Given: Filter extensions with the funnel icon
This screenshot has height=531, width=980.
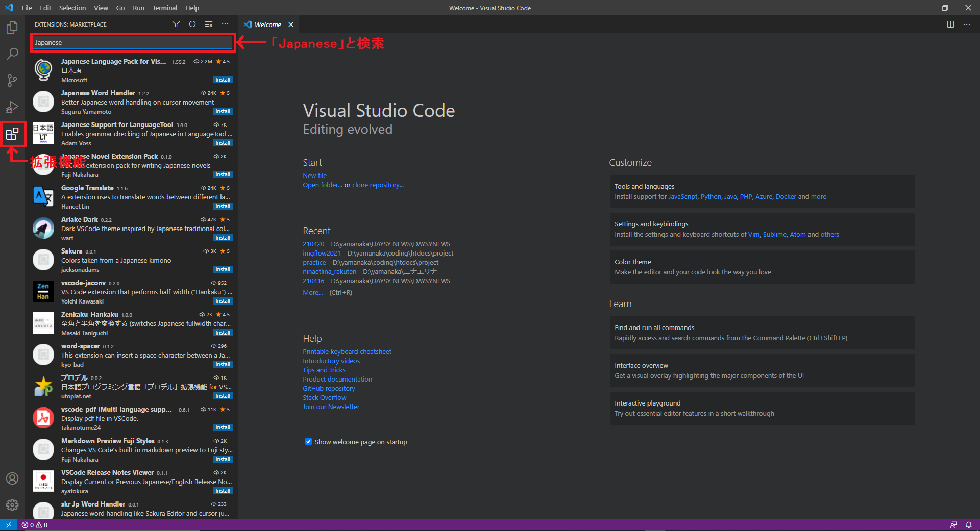Looking at the screenshot, I should [176, 24].
